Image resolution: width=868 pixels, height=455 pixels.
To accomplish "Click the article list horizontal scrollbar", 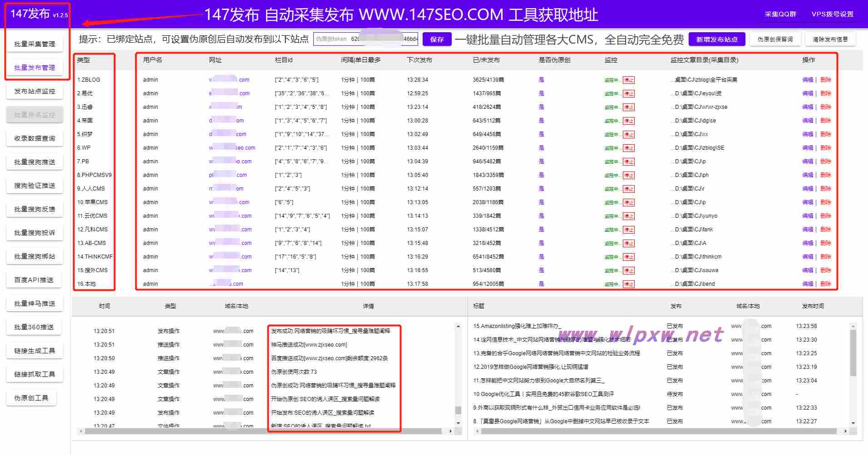I will click(x=659, y=431).
